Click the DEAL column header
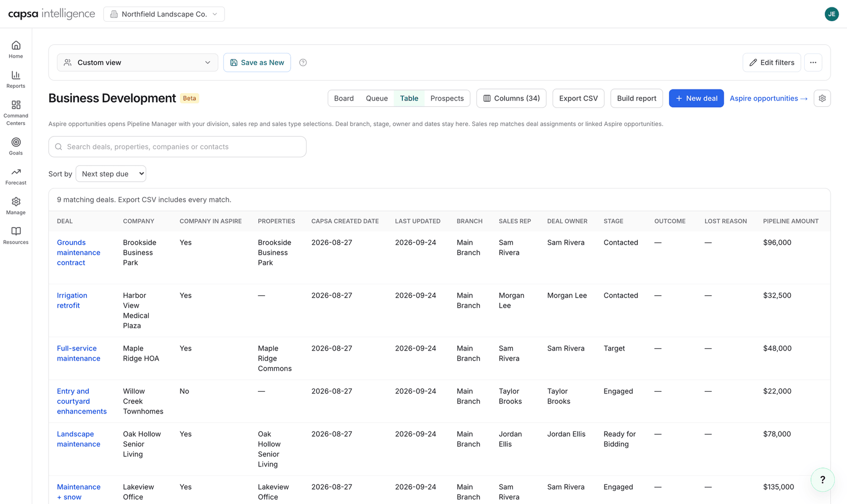 pyautogui.click(x=65, y=221)
